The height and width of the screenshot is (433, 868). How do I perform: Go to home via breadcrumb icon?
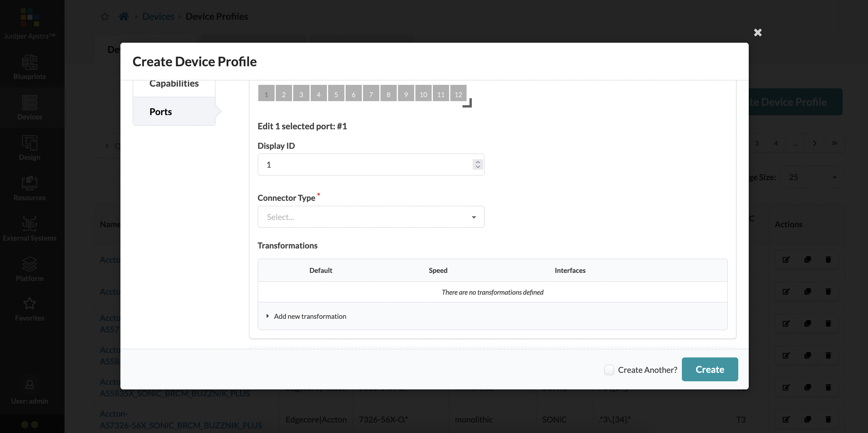click(124, 16)
